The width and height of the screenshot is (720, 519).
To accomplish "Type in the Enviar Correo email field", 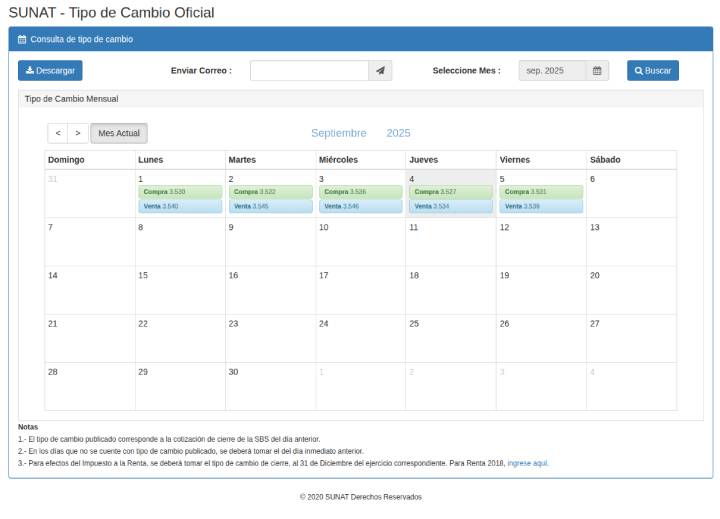I will 309,71.
